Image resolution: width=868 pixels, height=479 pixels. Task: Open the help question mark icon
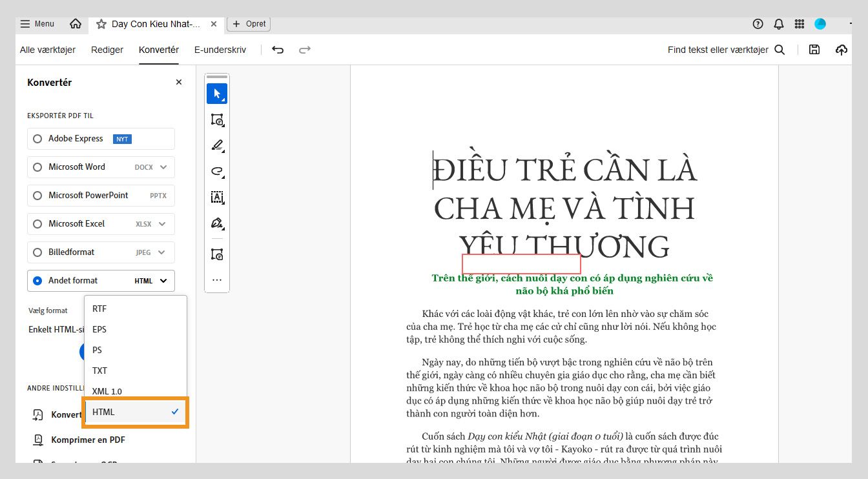(756, 23)
